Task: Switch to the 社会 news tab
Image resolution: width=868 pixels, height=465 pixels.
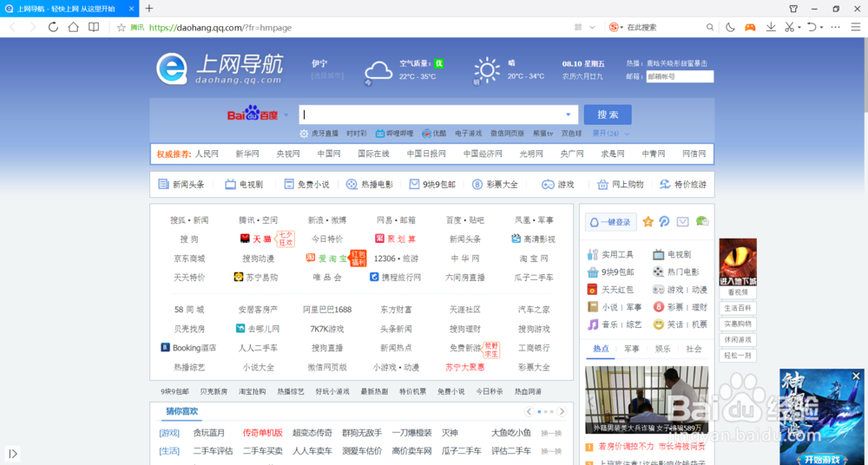Action: click(x=694, y=349)
